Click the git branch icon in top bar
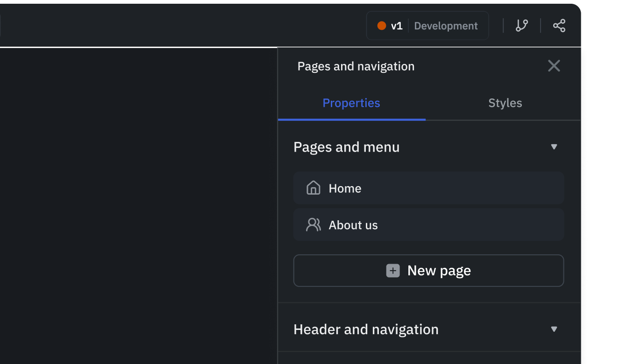The width and height of the screenshot is (641, 364). click(522, 26)
